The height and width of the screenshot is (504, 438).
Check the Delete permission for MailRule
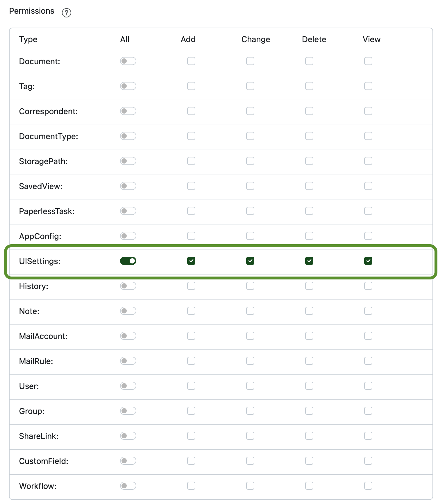[x=309, y=361]
